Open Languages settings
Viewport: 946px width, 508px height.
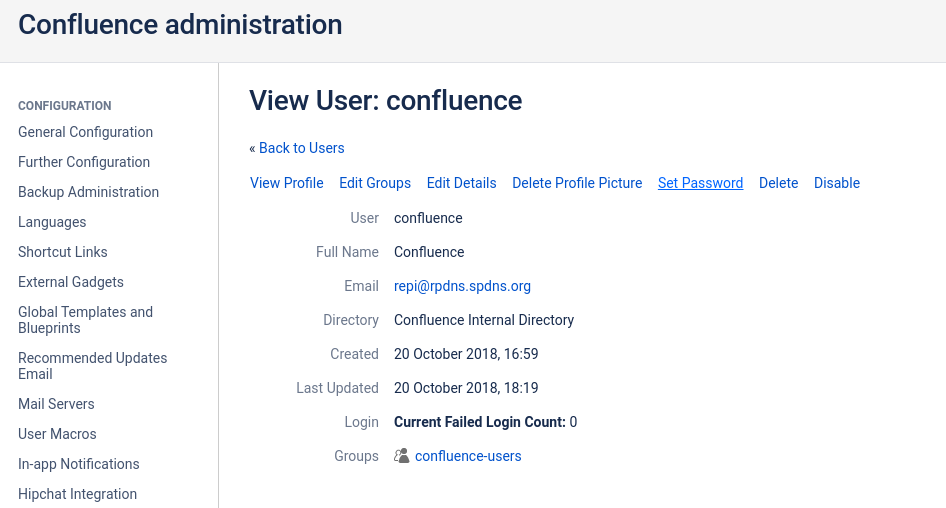click(52, 222)
